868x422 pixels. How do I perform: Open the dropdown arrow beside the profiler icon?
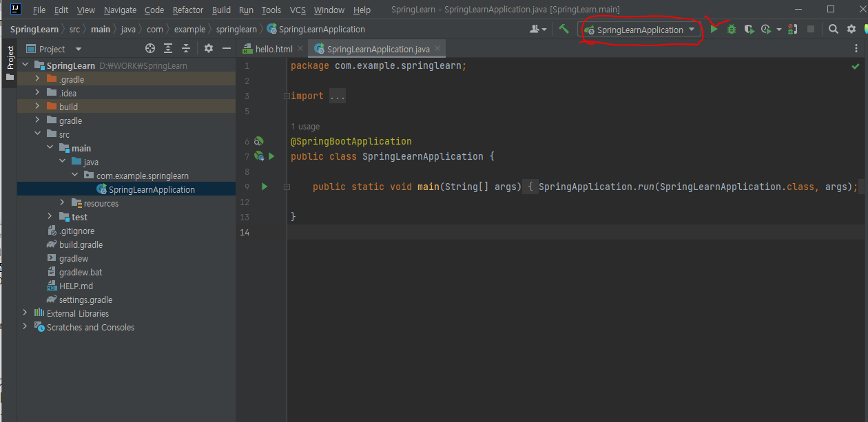(779, 30)
